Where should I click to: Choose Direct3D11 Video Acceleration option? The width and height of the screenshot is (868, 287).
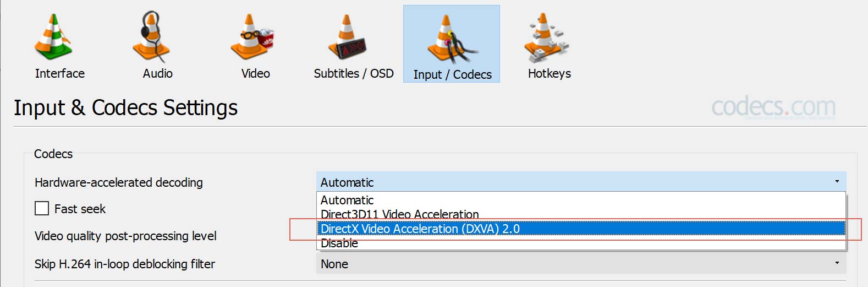(581, 214)
